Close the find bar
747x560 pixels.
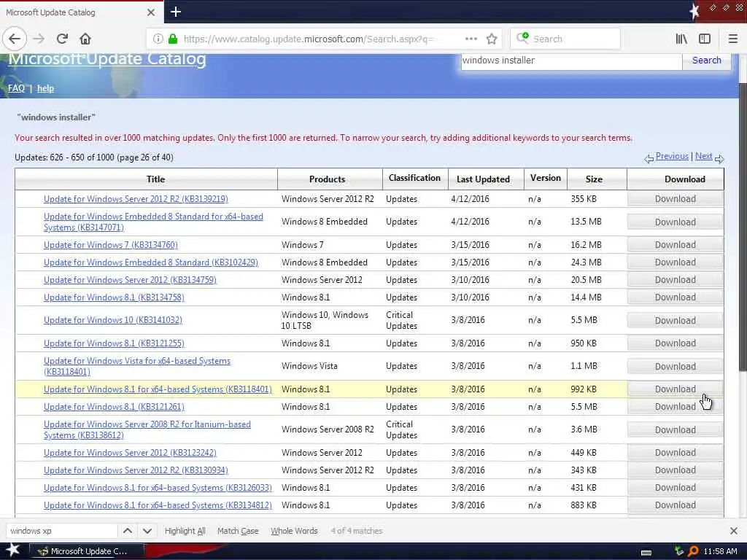tap(734, 531)
